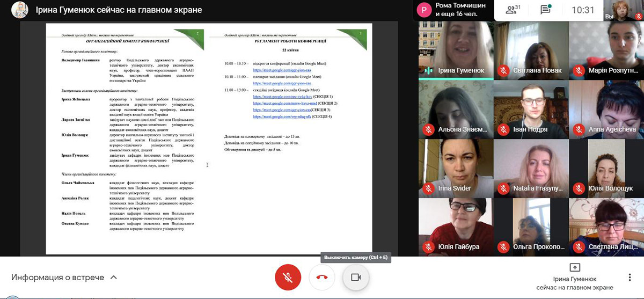
Task: Open Информация о встрече meeting details
Action: [x=58, y=278]
